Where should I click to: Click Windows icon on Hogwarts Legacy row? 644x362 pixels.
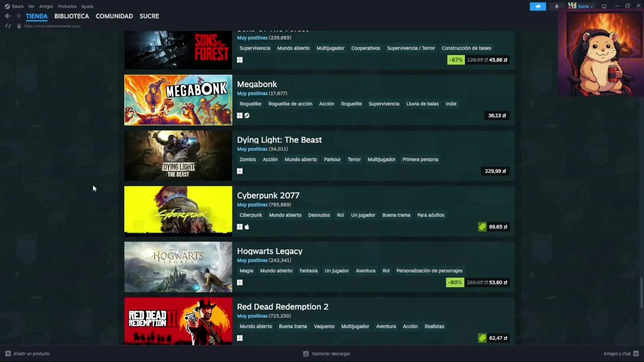(x=239, y=283)
